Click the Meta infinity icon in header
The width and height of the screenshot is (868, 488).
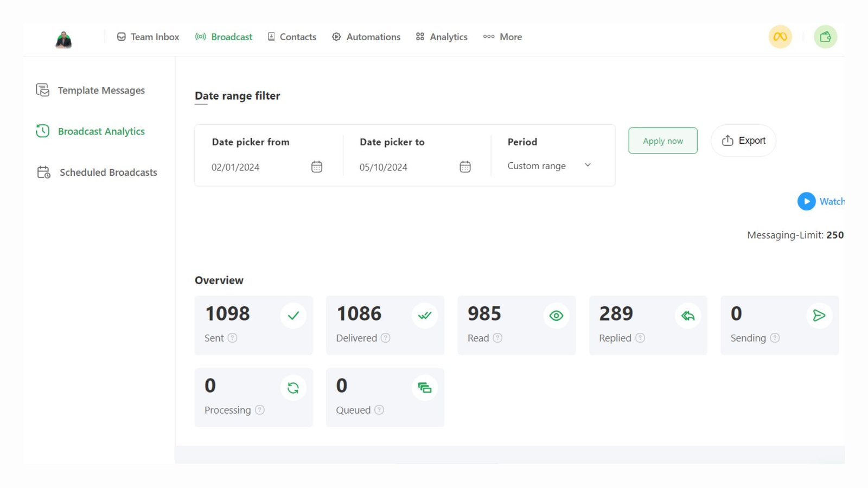tap(780, 37)
